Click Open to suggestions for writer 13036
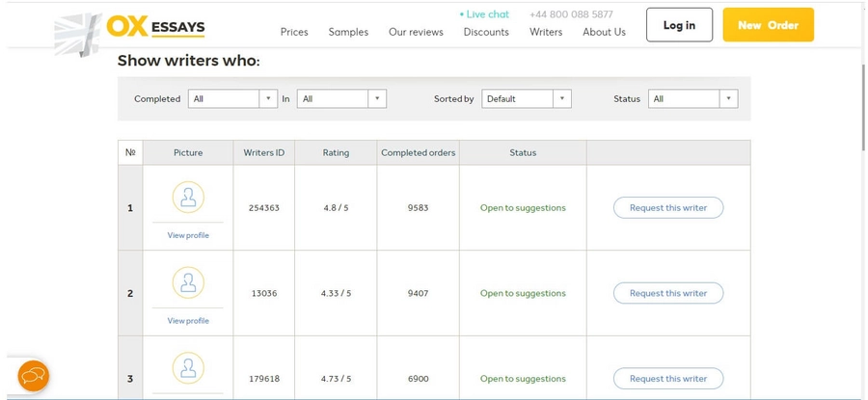Image resolution: width=868 pixels, height=400 pixels. (523, 293)
